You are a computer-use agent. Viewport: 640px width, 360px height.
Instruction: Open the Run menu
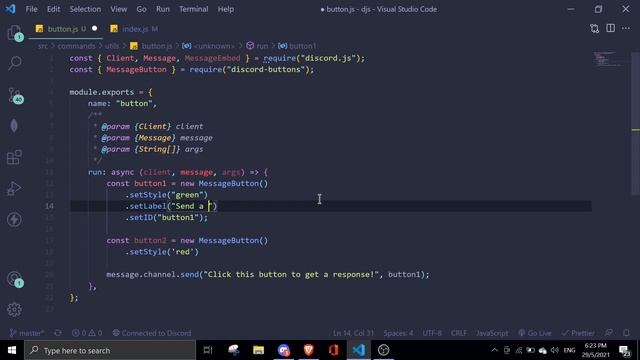(162, 9)
